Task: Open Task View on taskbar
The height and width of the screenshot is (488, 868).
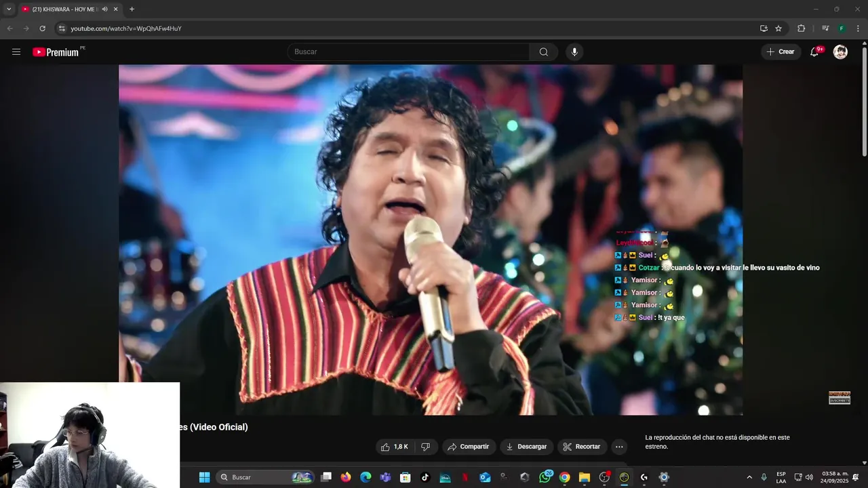Action: (x=326, y=477)
